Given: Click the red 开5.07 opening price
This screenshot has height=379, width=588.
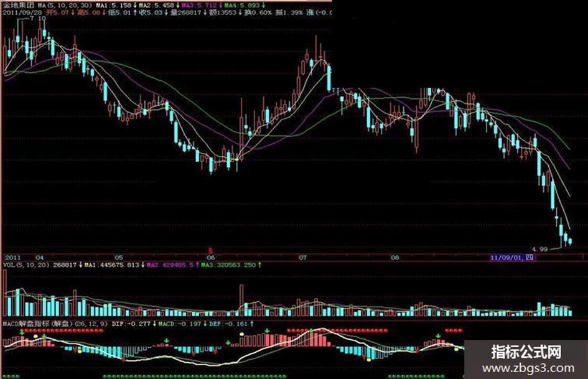Looking at the screenshot, I should 57,13.
